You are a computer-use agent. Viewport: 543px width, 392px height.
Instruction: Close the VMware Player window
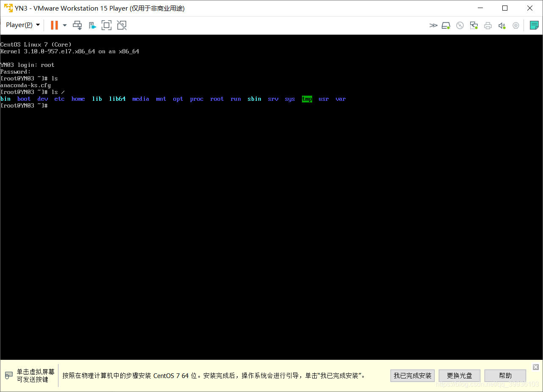click(530, 8)
